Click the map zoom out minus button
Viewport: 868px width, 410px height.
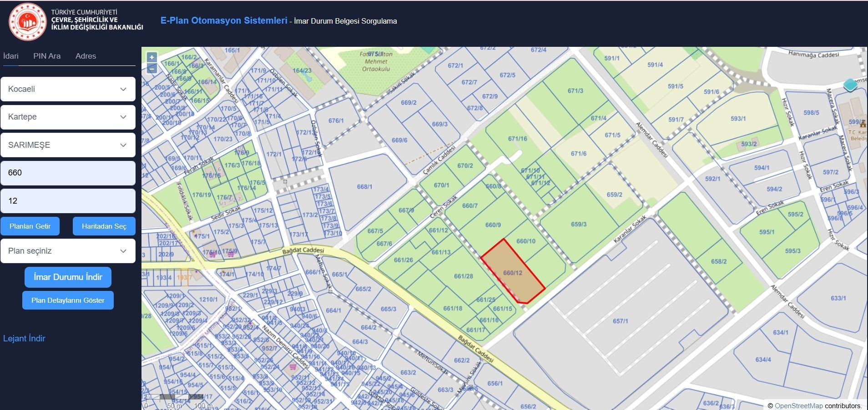tap(152, 69)
